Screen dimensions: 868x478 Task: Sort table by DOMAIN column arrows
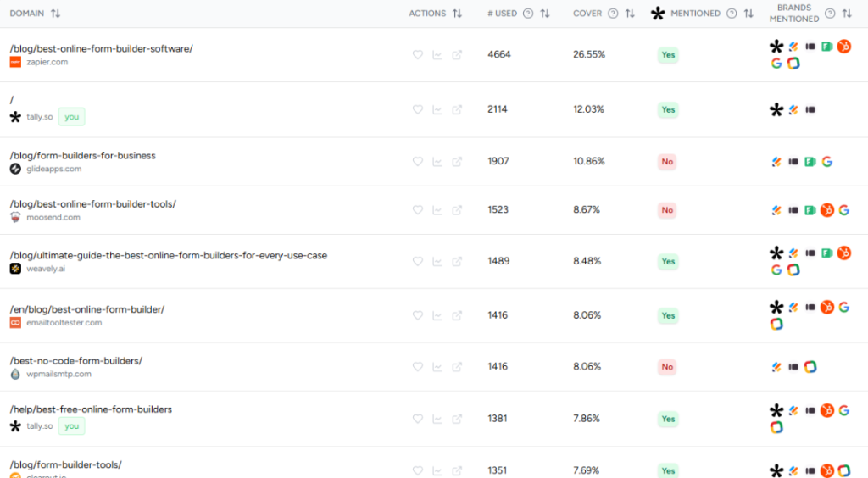point(56,14)
